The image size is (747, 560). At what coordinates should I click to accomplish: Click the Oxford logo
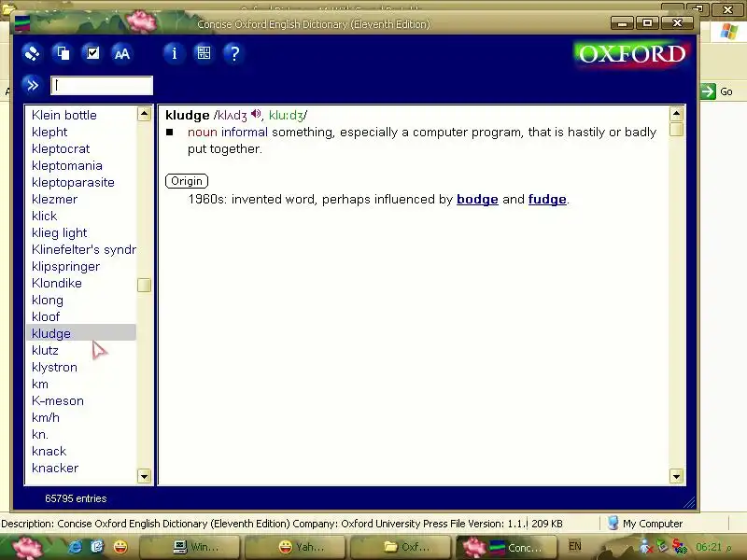pos(631,55)
